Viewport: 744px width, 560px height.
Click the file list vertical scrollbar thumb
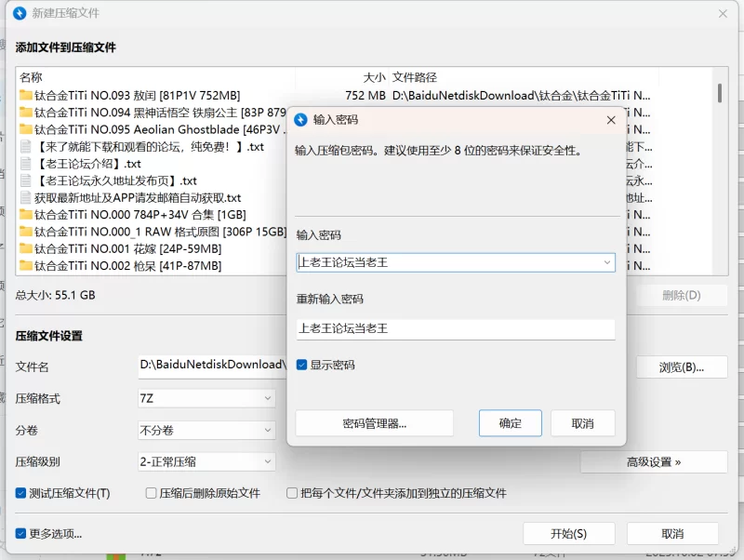click(720, 93)
